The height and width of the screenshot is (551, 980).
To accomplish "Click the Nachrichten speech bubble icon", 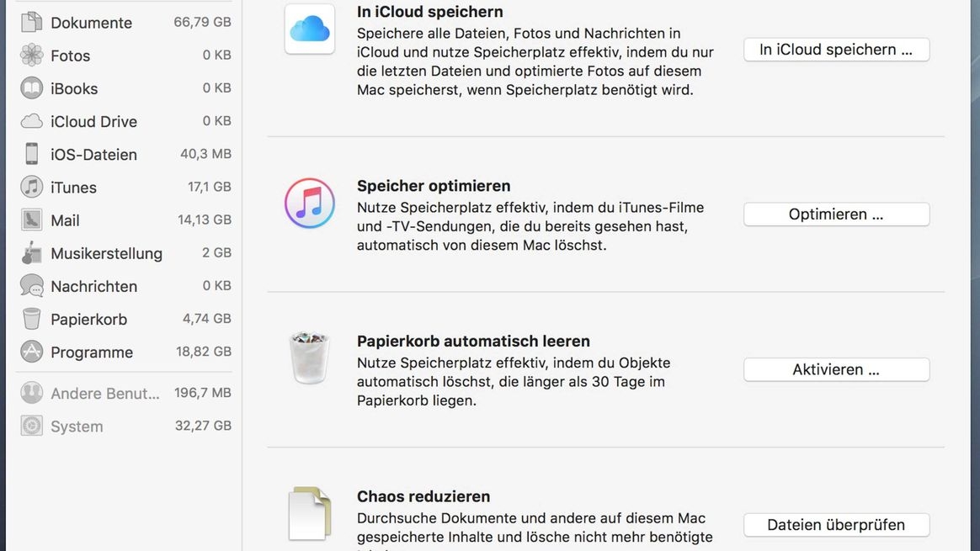I will (31, 286).
